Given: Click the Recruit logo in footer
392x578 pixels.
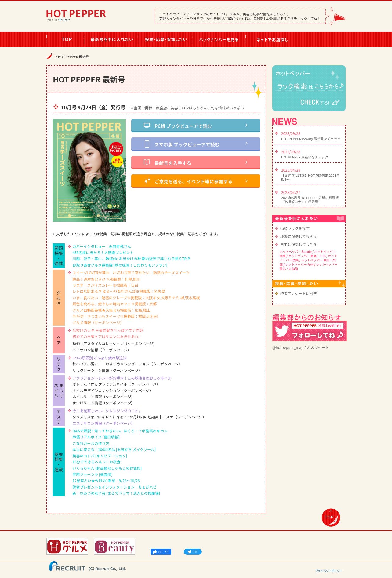Looking at the screenshot, I should click(67, 566).
